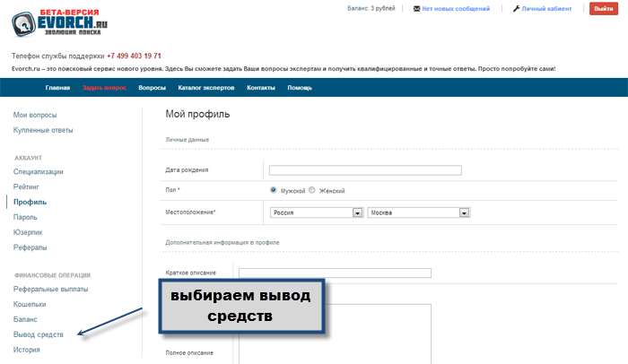Click the Вывод средств sidebar link
This screenshot has height=364, width=628.
coord(38,334)
